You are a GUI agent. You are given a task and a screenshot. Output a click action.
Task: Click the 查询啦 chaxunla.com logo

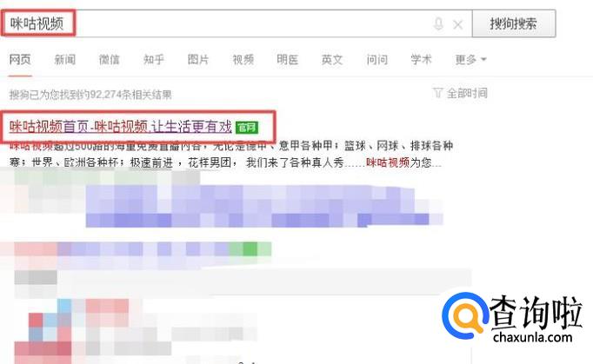tap(512, 317)
